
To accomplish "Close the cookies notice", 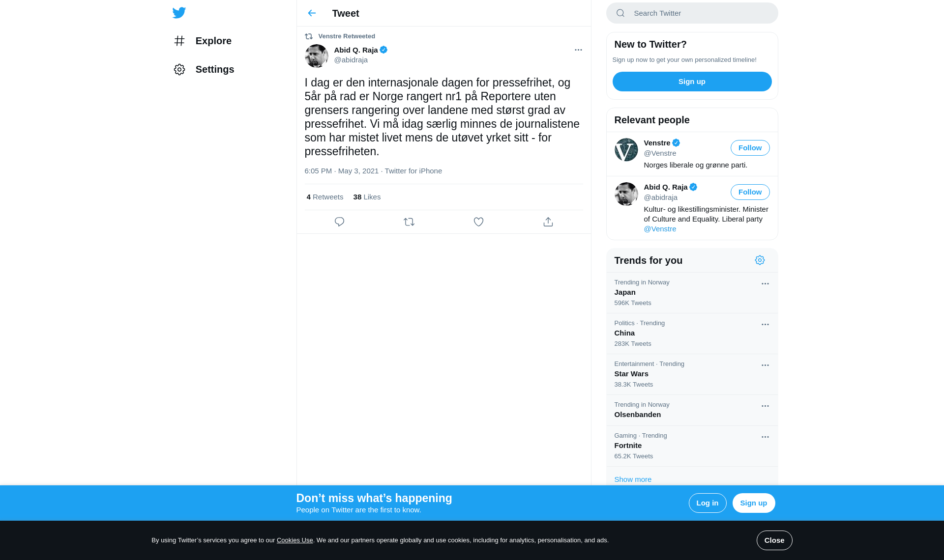I will (774, 540).
